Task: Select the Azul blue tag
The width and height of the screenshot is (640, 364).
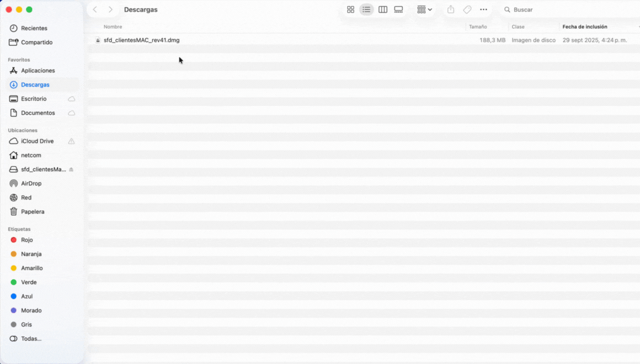Action: click(x=26, y=296)
